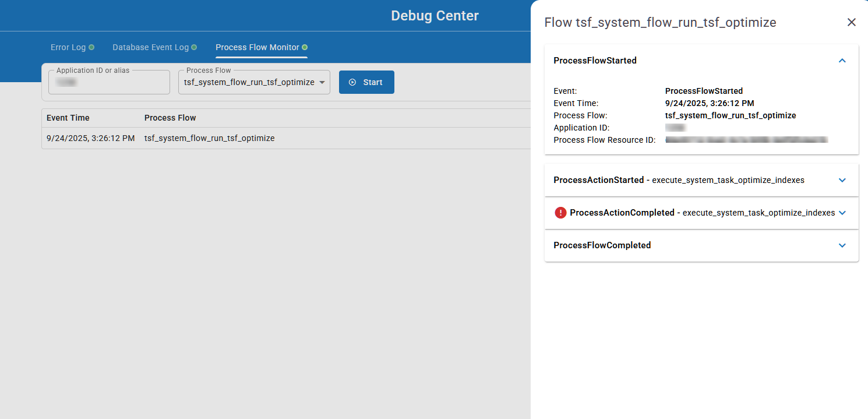Open the Process Flow dropdown arrow
868x419 pixels.
pos(322,82)
